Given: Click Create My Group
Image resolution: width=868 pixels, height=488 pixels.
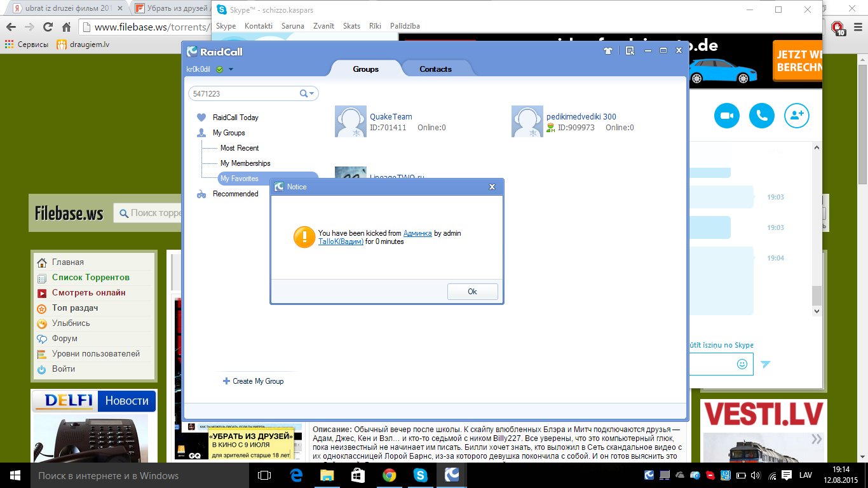Looking at the screenshot, I should [x=253, y=381].
